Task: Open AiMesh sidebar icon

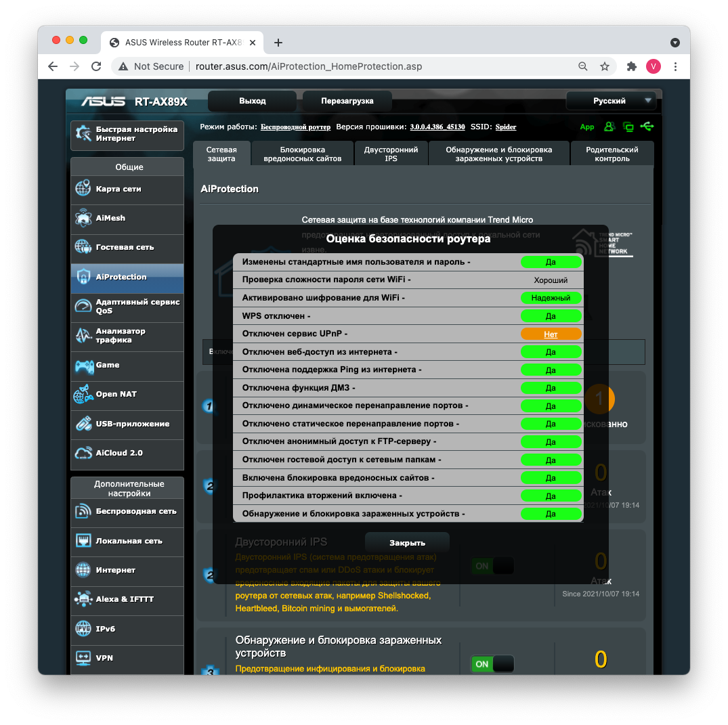Action: pyautogui.click(x=83, y=218)
